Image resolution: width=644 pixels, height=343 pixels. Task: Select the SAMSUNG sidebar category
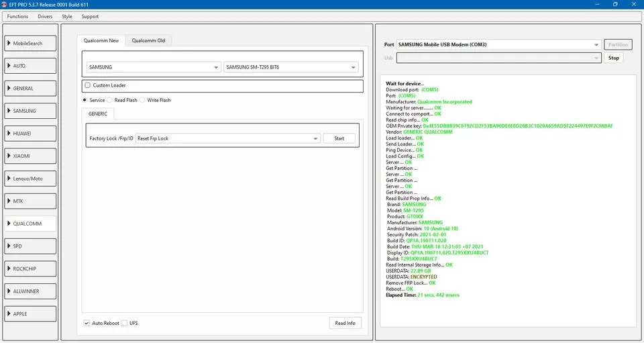tap(30, 111)
